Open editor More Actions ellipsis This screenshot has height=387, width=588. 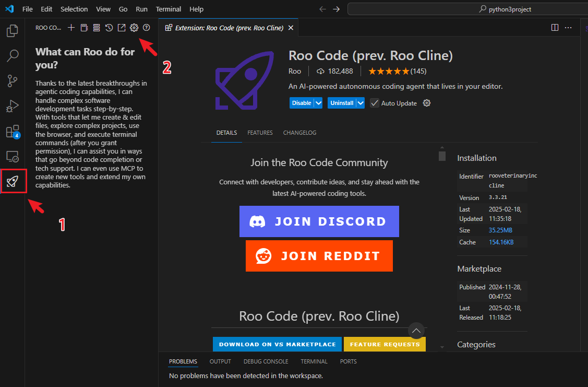pos(568,27)
